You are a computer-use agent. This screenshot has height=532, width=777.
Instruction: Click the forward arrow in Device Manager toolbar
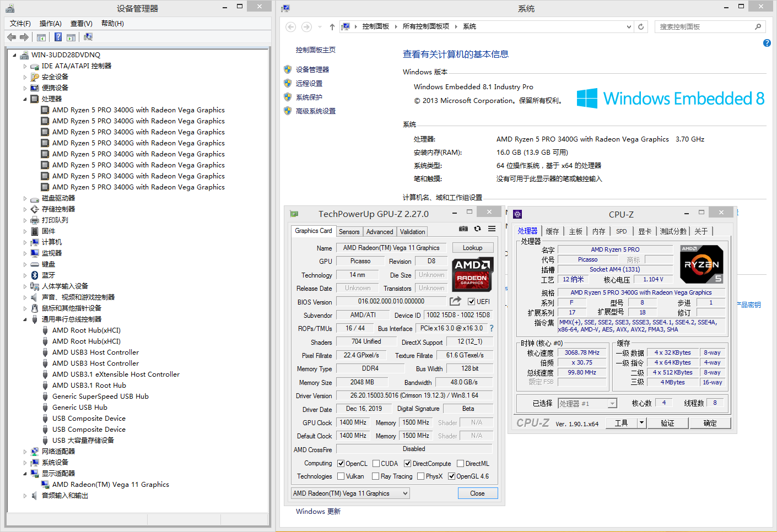click(x=24, y=37)
